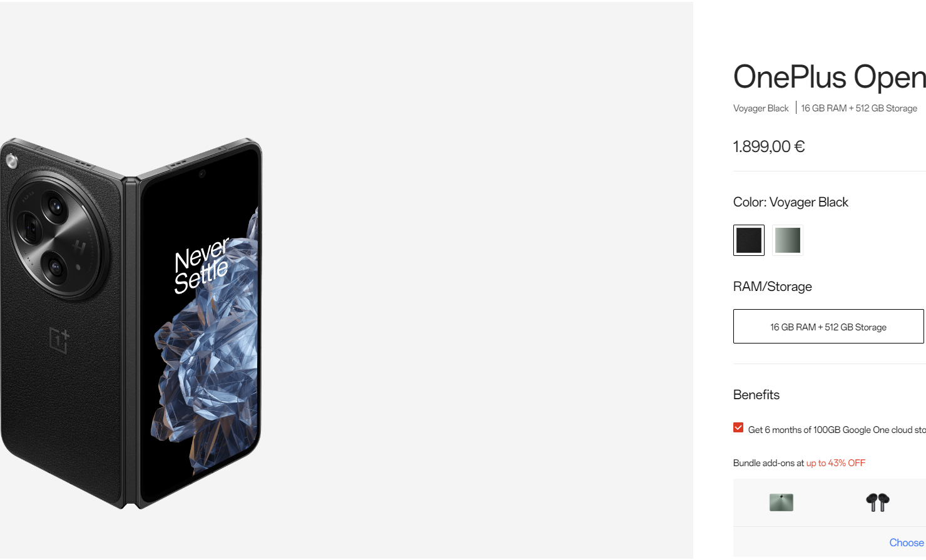This screenshot has height=560, width=926.
Task: Click the Choose link for bundle add-ons
Action: tap(907, 542)
